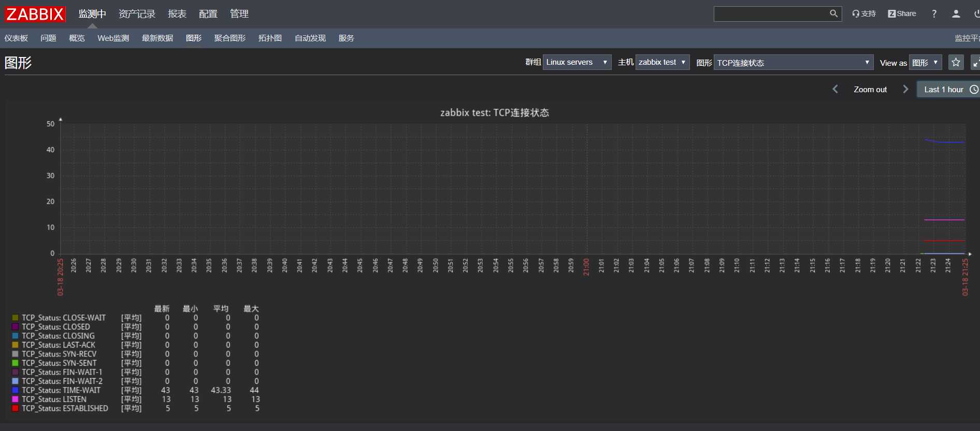Open the Last 1 hour time selector

pyautogui.click(x=949, y=89)
